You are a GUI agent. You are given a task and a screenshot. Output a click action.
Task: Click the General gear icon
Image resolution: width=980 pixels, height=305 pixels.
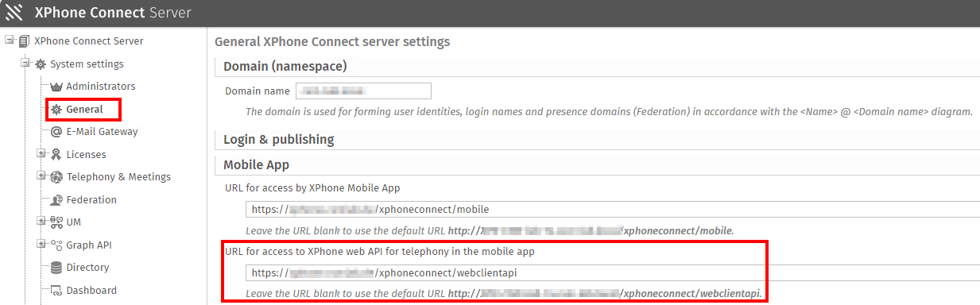tap(56, 109)
